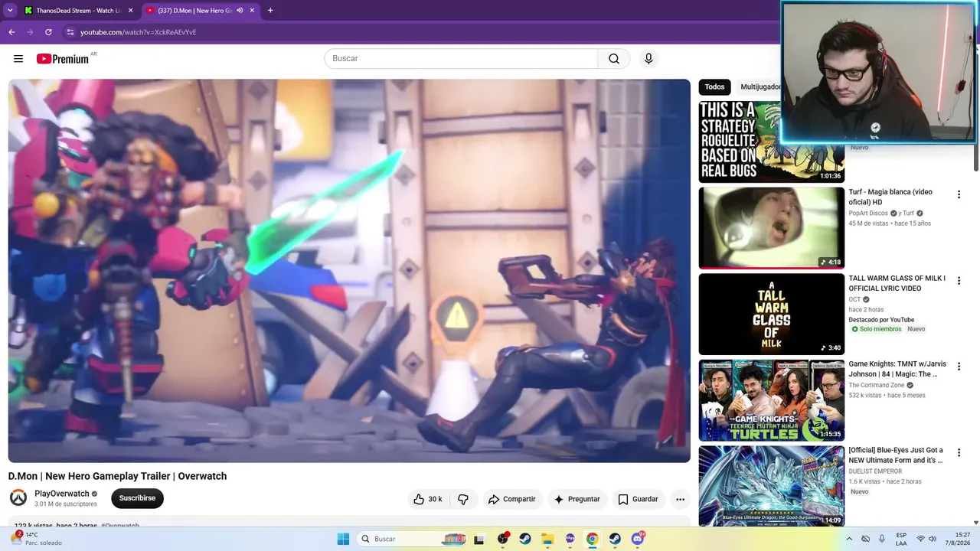
Task: Open TALL WARM GLASS OF MILK title
Action: (897, 283)
